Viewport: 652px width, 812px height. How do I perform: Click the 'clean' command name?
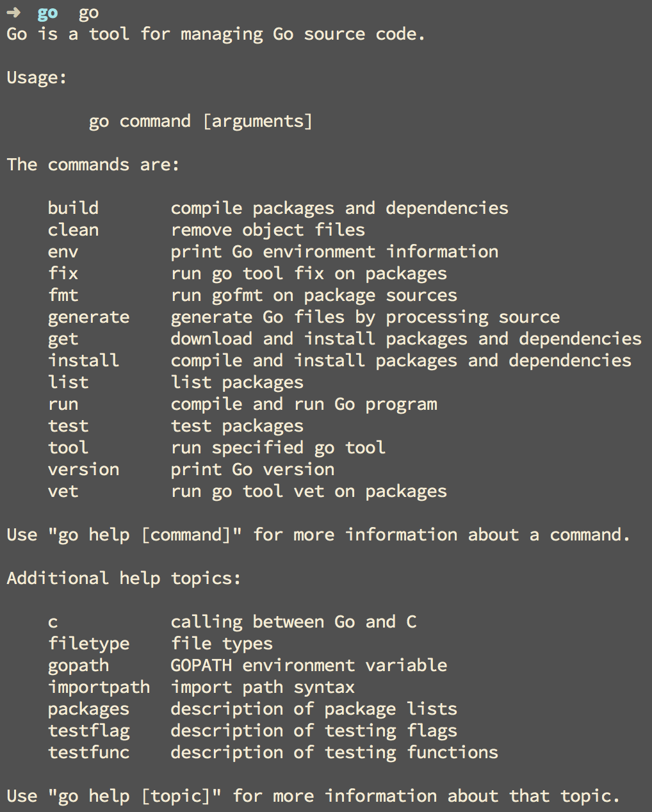click(73, 230)
